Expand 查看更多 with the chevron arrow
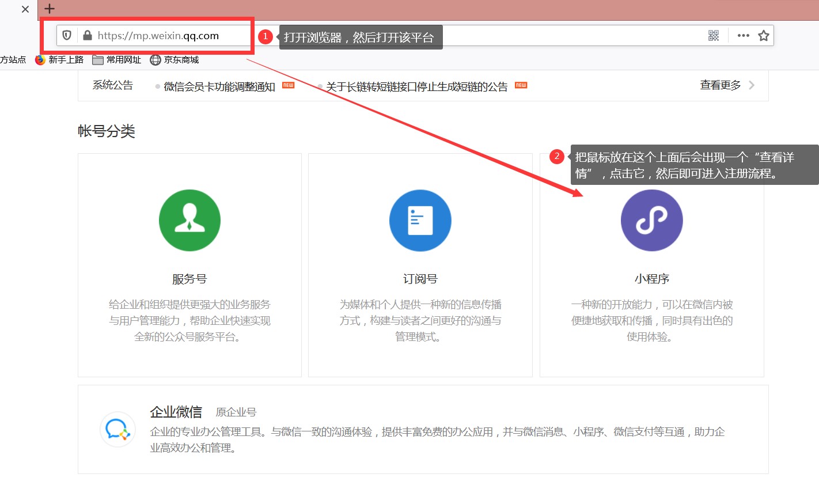Screen dimensions: 819x504 point(752,85)
